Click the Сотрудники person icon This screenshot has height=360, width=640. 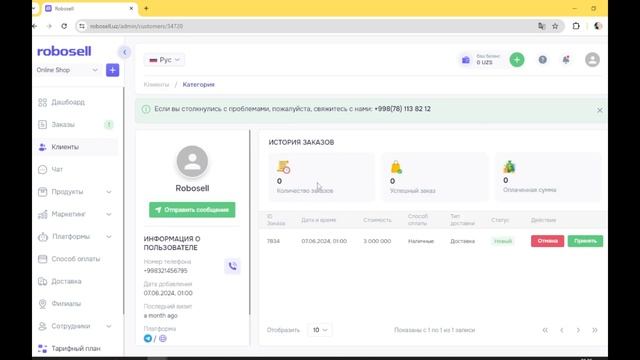pyautogui.click(x=42, y=326)
